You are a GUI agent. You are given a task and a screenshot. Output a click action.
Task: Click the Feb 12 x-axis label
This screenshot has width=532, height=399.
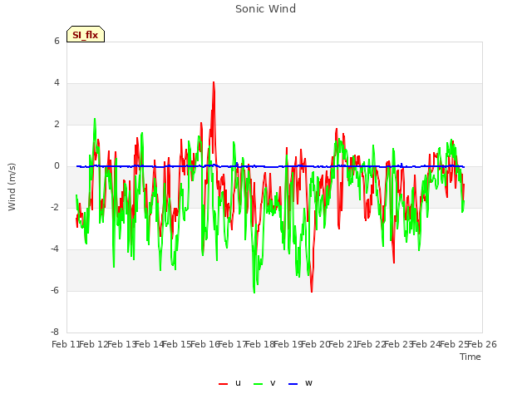click(94, 344)
